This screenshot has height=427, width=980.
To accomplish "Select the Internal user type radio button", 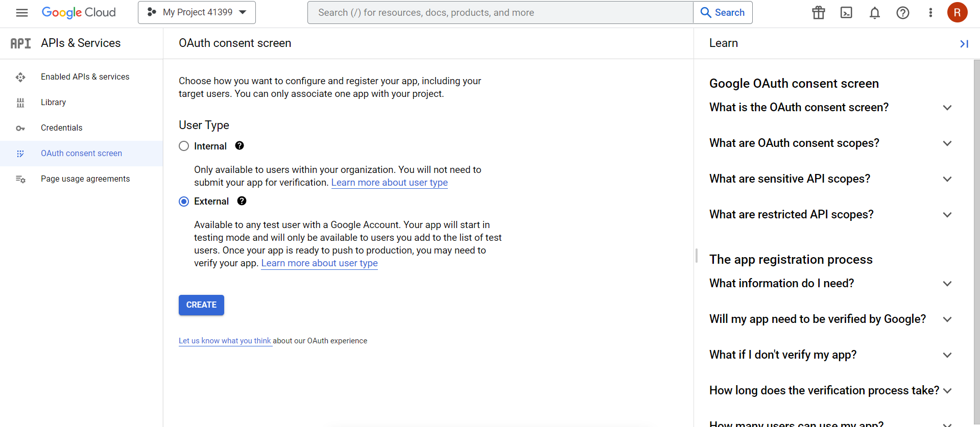I will click(x=184, y=146).
